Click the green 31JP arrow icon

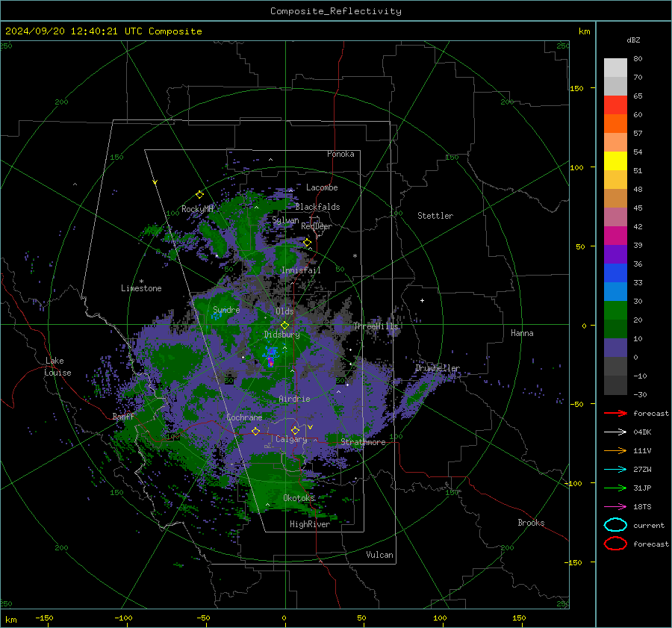click(x=615, y=488)
